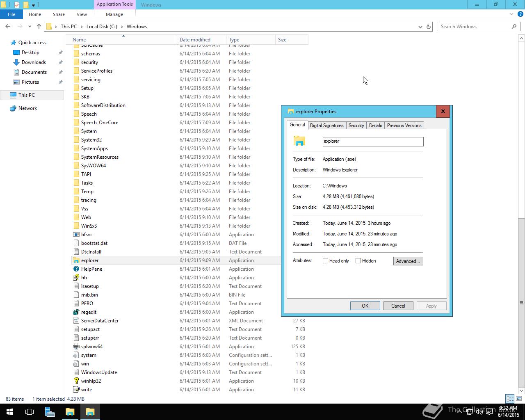This screenshot has height=420, width=525.
Task: Enable the Hidden attribute checkbox
Action: pyautogui.click(x=358, y=261)
